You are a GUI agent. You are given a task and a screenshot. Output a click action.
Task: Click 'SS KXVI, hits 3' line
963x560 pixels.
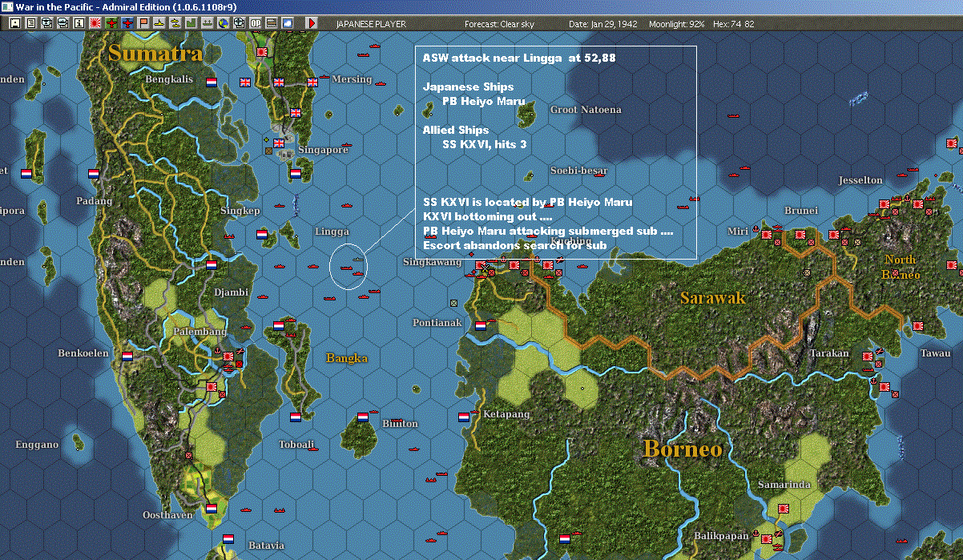tap(484, 144)
